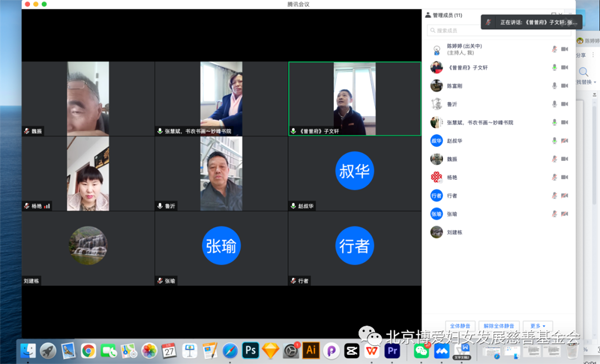Select the 张瑜 avatar tile in the grid
600x364 pixels.
point(221,249)
